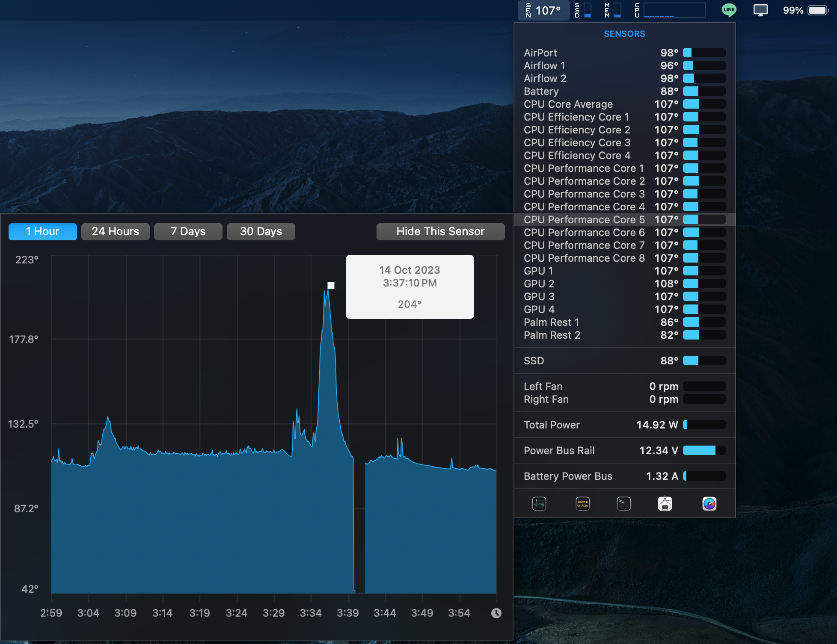Toggle the SEN 107° sensors menu
The image size is (837, 644).
(x=543, y=10)
